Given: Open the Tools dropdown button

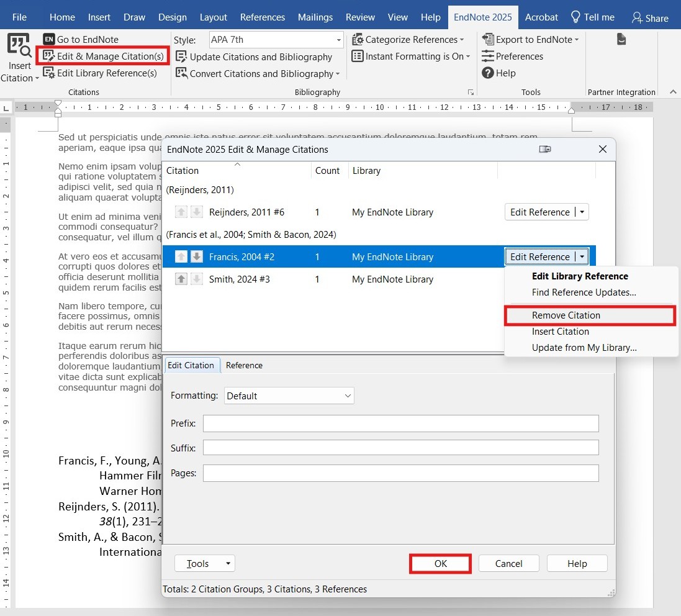Looking at the screenshot, I should [x=205, y=563].
